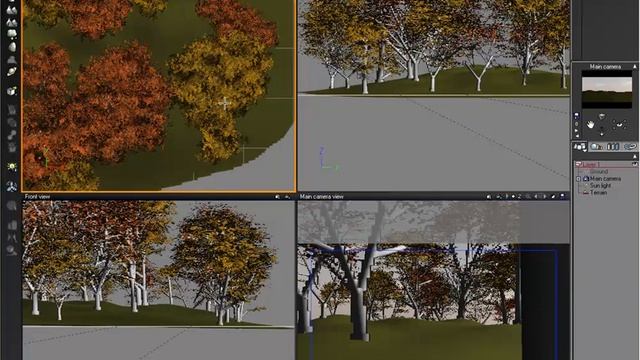Click the magnifier icon at toolbar bottom

[12, 250]
